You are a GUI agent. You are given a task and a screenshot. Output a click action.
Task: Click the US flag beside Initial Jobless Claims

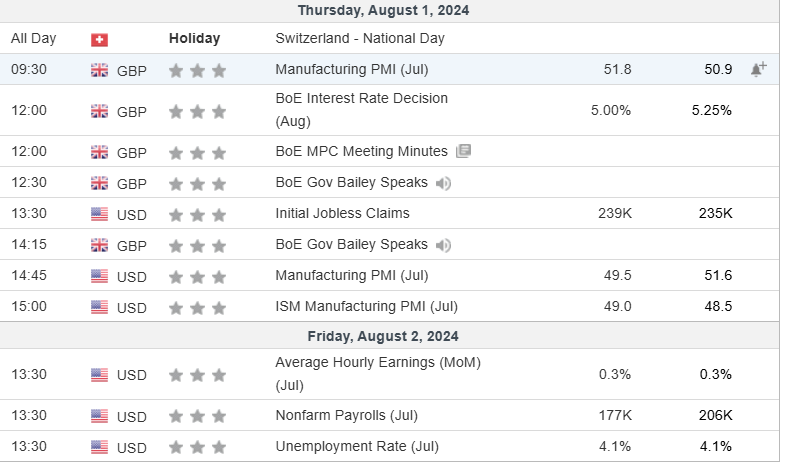(99, 214)
